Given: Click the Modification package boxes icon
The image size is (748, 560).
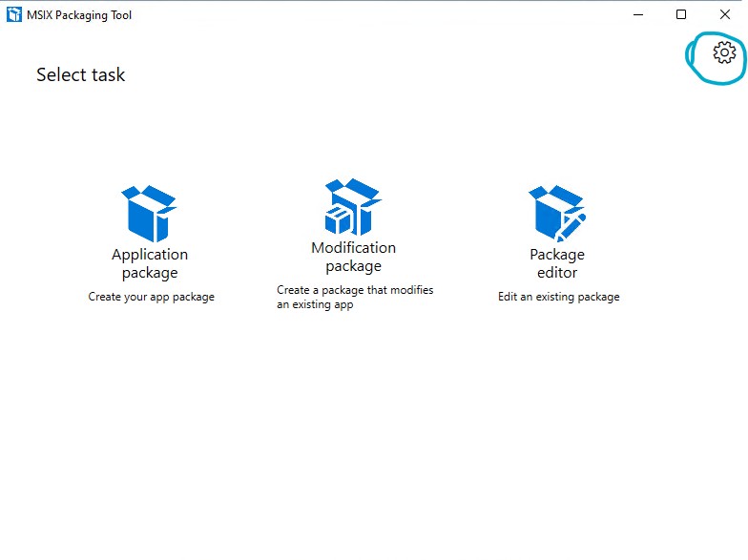Looking at the screenshot, I should (353, 207).
